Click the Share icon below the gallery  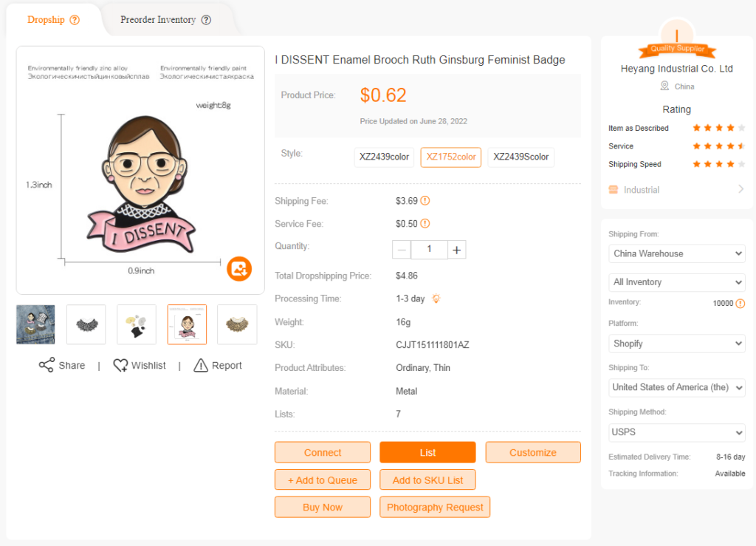(x=47, y=365)
